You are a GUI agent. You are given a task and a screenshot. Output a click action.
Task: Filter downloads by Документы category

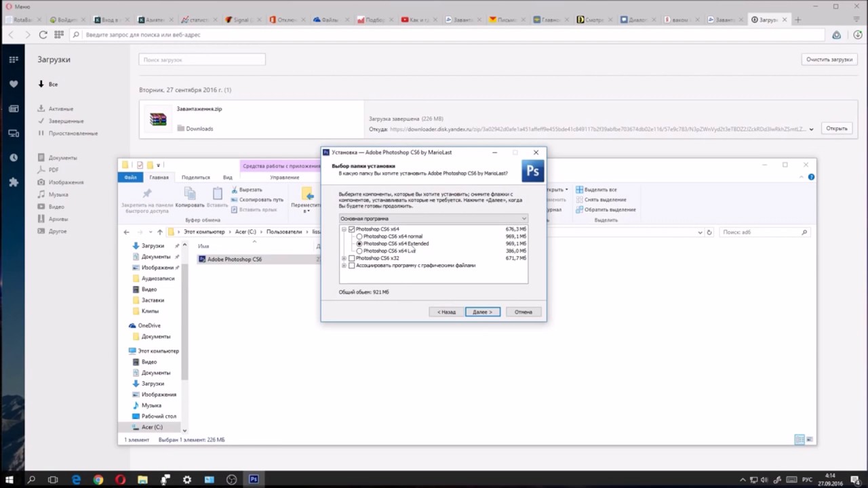[x=62, y=158]
